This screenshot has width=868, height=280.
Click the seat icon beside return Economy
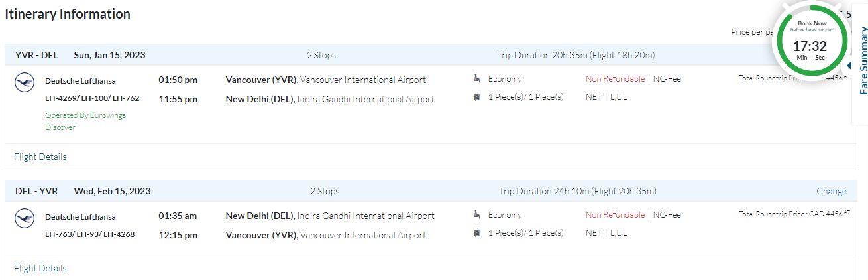(477, 214)
